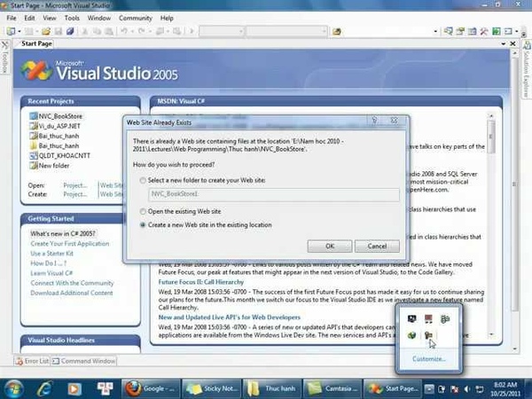The width and height of the screenshot is (532, 399).
Task: Open the Properties Window toolbar icon
Action: (x=460, y=31)
